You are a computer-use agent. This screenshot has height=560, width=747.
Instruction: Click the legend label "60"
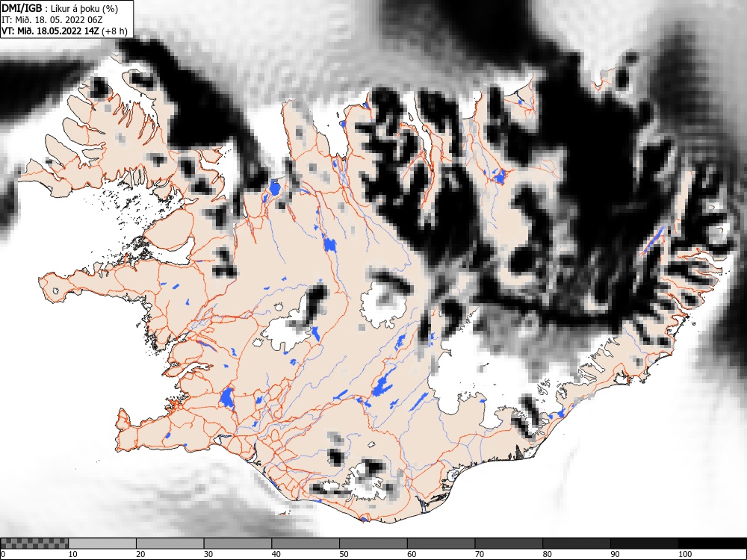(412, 554)
